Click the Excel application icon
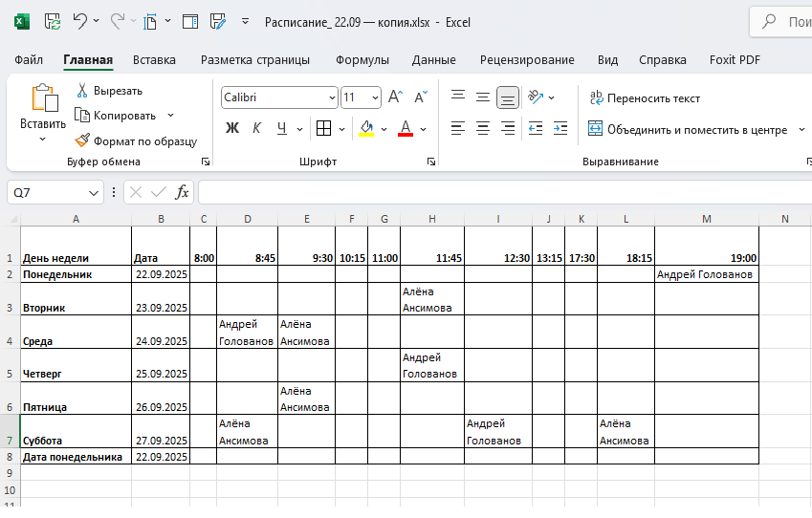Screen dimensions: 812x518 22,22
